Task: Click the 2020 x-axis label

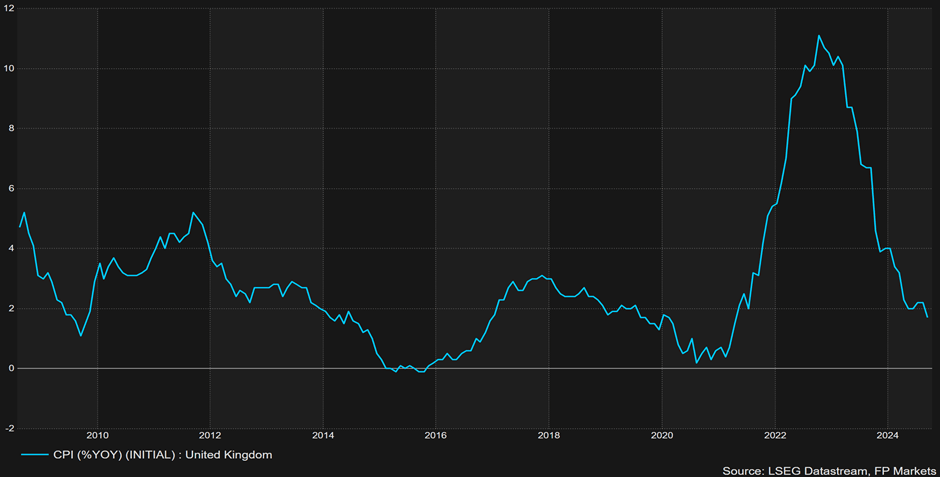Action: (x=661, y=434)
